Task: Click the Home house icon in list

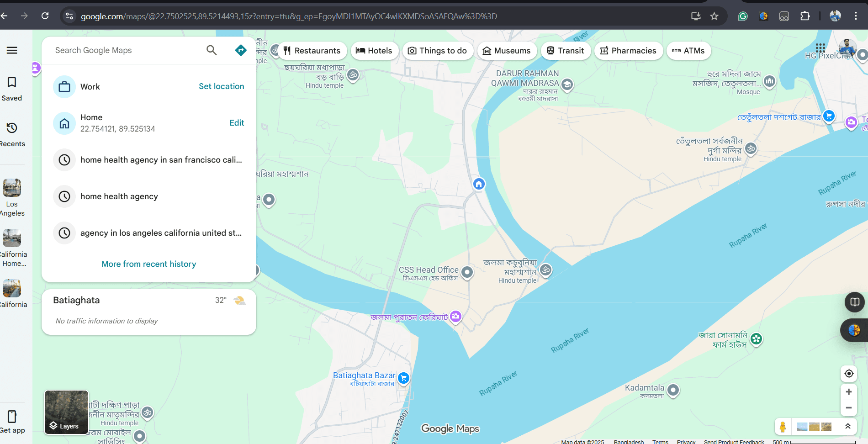Action: [64, 123]
